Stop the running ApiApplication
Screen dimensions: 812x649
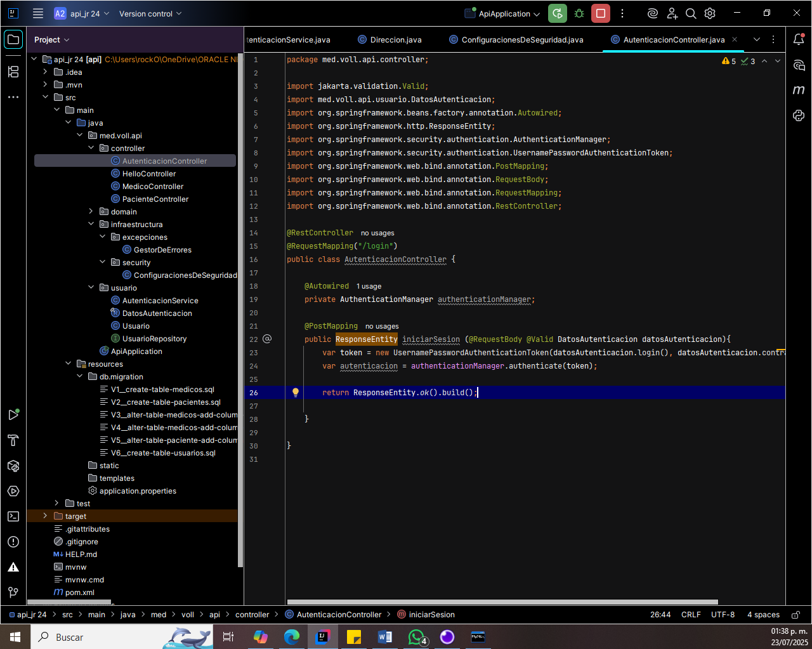pyautogui.click(x=601, y=13)
